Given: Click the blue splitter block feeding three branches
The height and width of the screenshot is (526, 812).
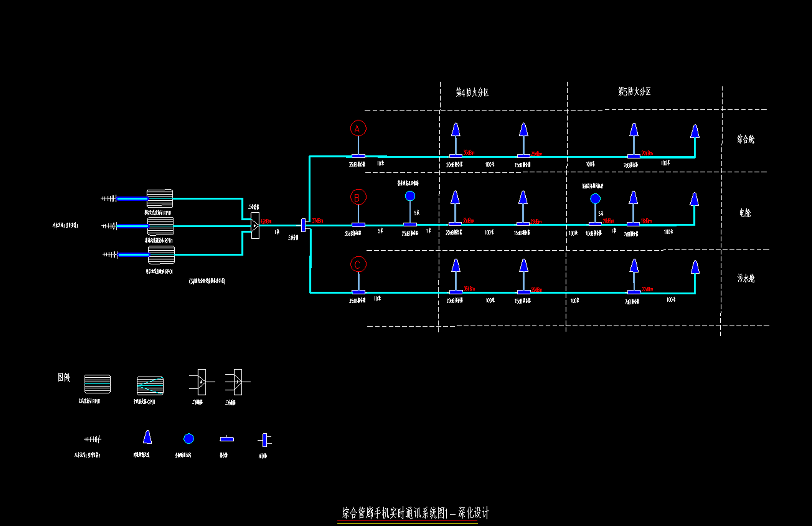Looking at the screenshot, I should [x=303, y=225].
